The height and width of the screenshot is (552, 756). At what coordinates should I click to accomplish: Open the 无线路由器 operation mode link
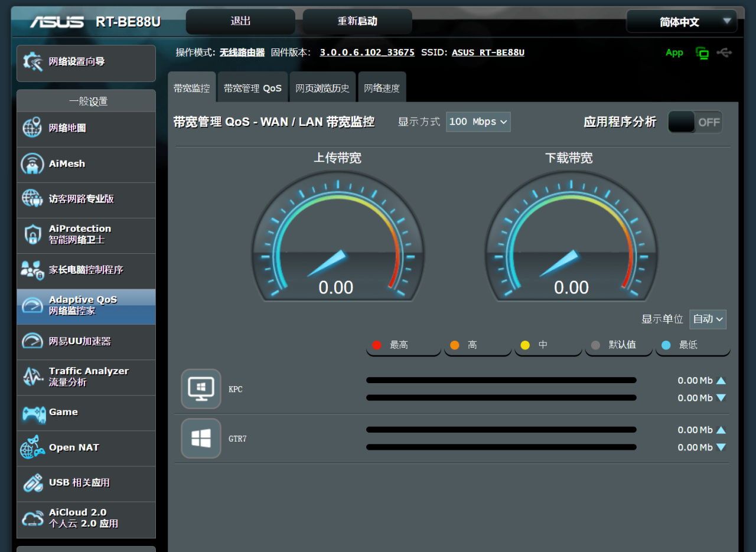pyautogui.click(x=242, y=53)
